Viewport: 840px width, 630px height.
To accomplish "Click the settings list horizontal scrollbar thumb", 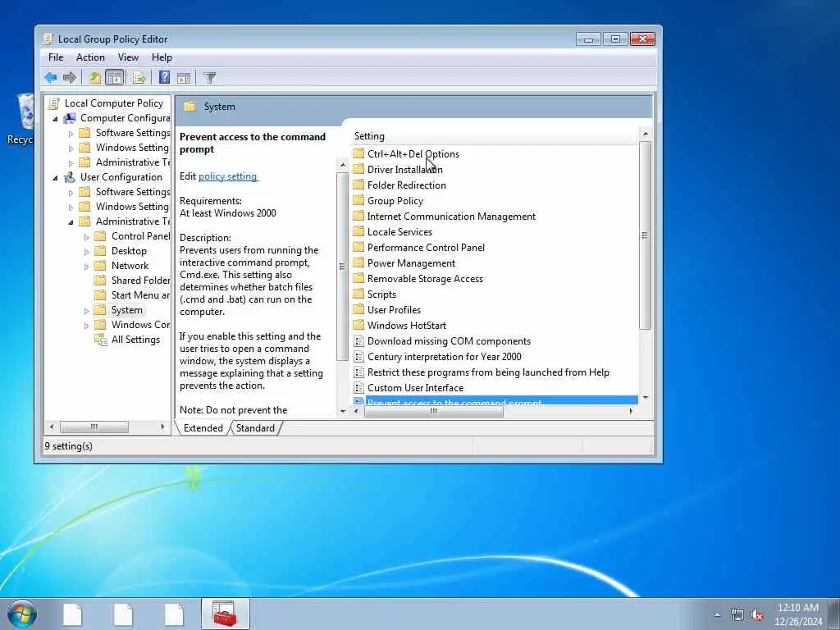I will click(x=433, y=412).
